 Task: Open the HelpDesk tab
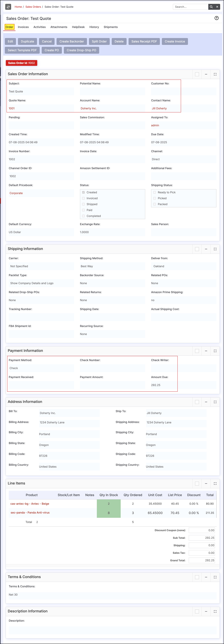tap(78, 27)
